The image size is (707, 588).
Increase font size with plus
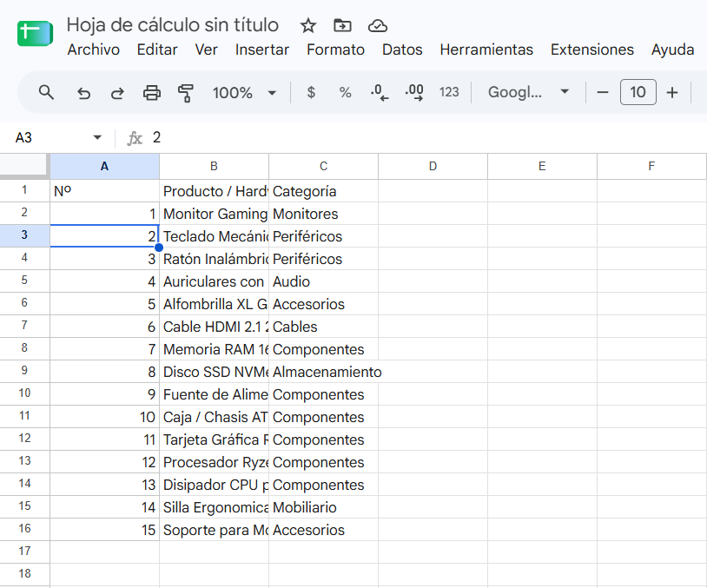(x=672, y=92)
